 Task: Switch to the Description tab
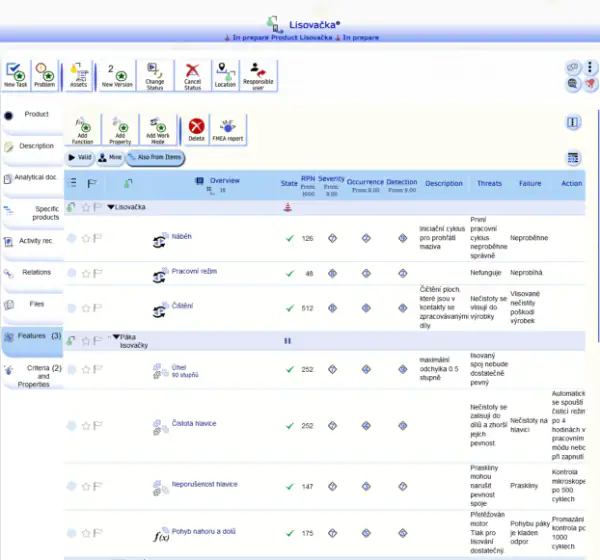36,146
